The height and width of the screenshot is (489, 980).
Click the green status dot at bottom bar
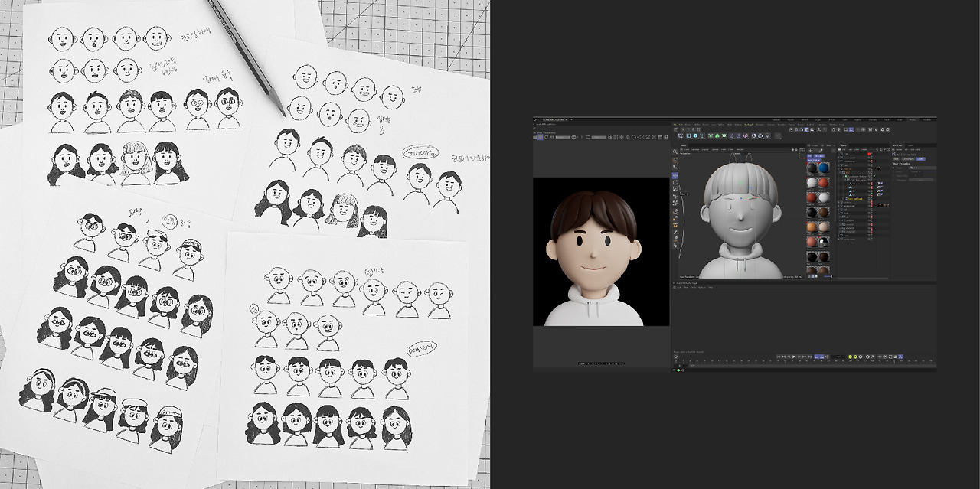click(x=678, y=370)
